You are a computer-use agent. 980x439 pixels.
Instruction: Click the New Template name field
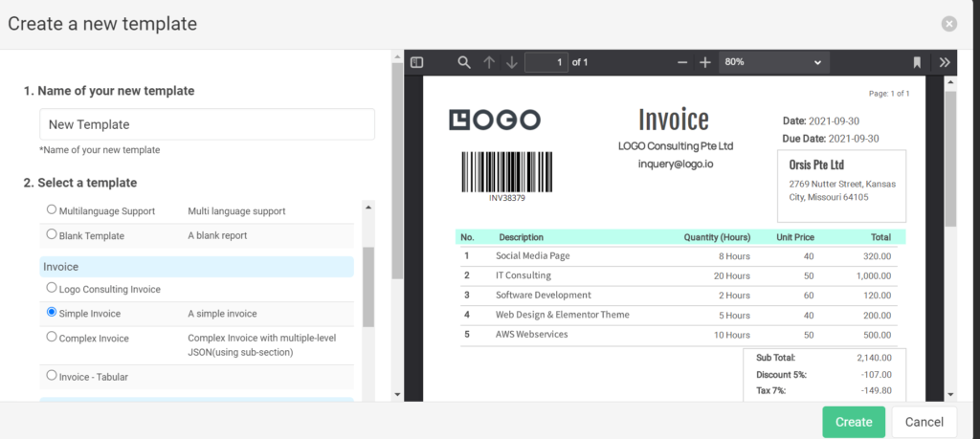[207, 124]
